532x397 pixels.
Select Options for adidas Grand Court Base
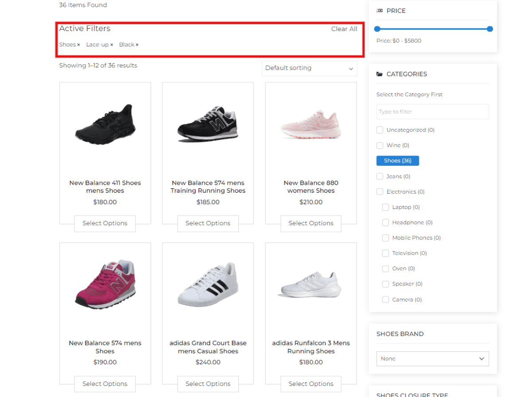pyautogui.click(x=208, y=384)
